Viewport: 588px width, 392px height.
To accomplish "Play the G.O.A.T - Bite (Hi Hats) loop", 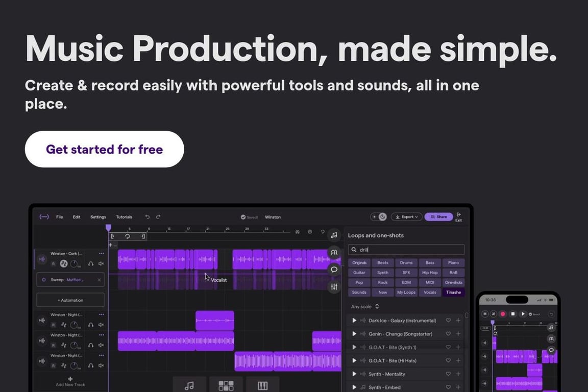I will pos(354,361).
